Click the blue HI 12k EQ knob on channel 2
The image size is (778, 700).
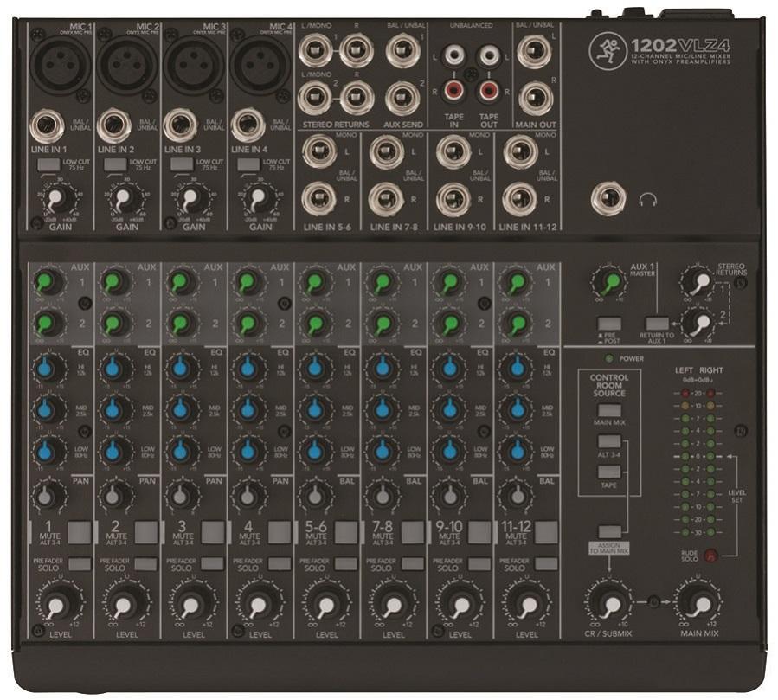[x=114, y=368]
